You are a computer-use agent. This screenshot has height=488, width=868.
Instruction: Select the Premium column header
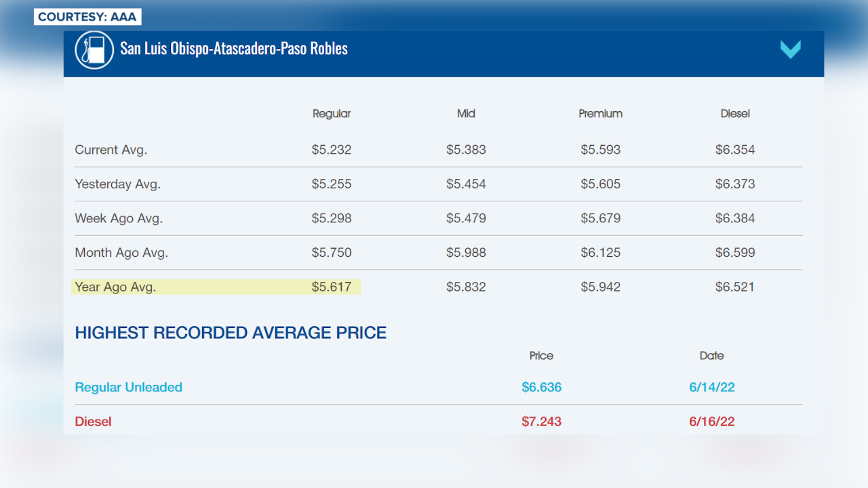tap(600, 114)
